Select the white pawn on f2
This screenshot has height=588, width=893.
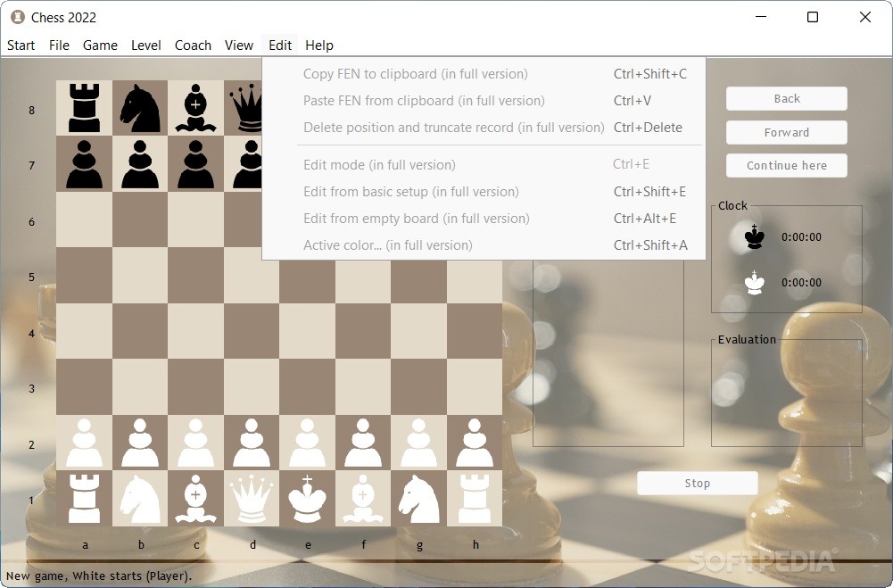(x=363, y=443)
